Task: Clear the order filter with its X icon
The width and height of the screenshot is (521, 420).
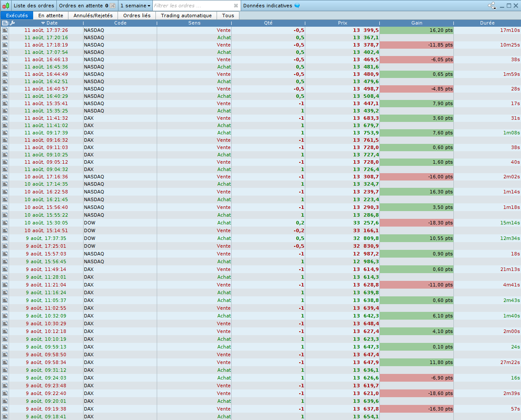Action: point(236,6)
